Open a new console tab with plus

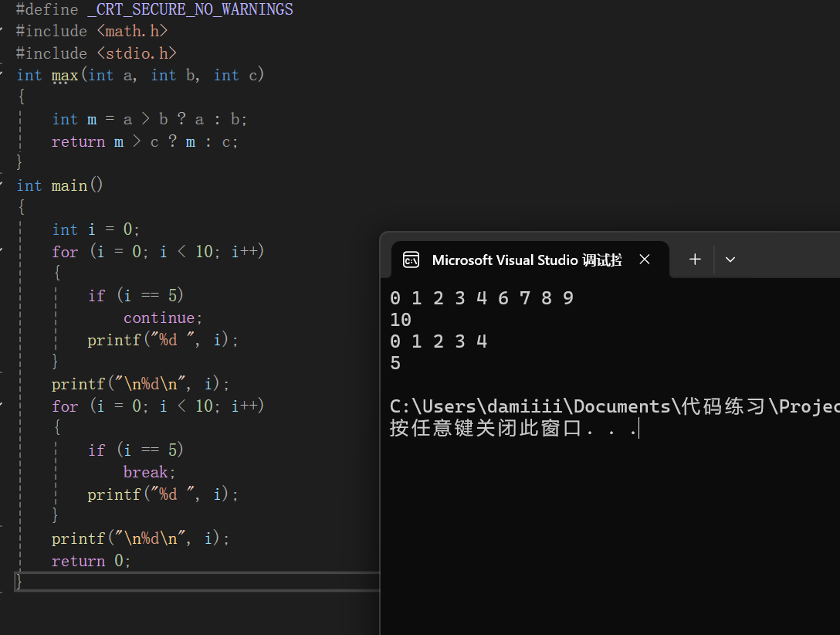[x=695, y=260]
